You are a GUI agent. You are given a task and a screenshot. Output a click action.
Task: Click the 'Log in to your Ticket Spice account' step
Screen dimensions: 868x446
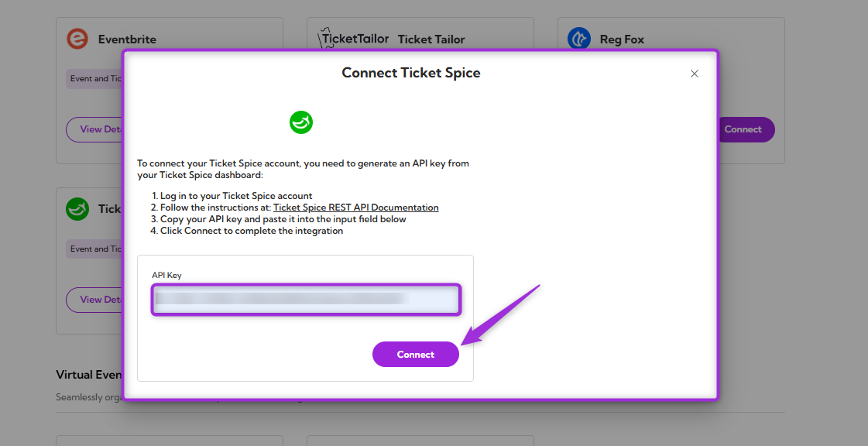[x=236, y=196]
